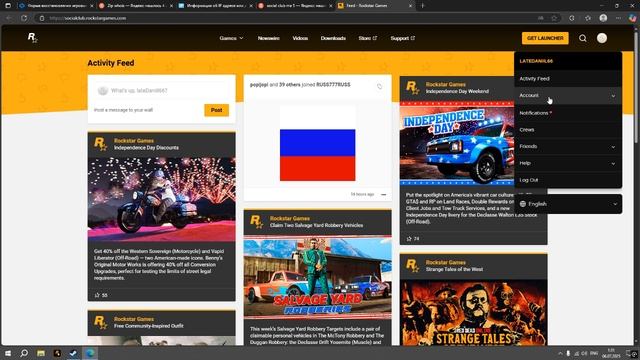Open the English language dropdown

tap(568, 204)
